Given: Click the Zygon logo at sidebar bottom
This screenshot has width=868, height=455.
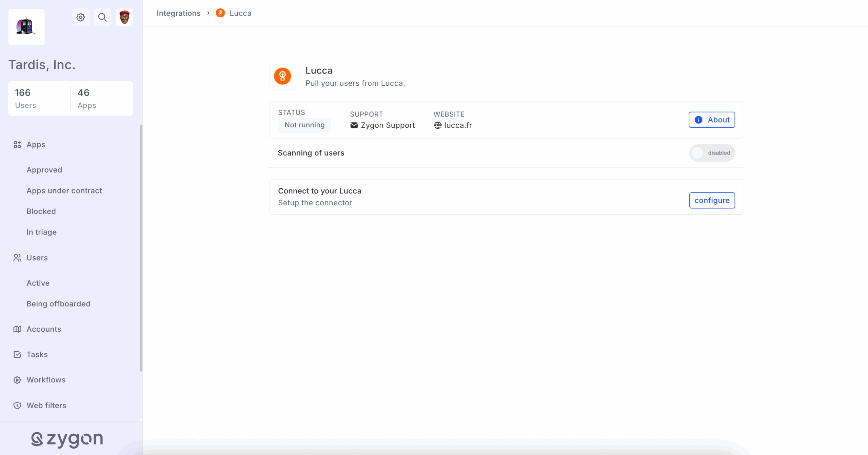Looking at the screenshot, I should [x=67, y=439].
